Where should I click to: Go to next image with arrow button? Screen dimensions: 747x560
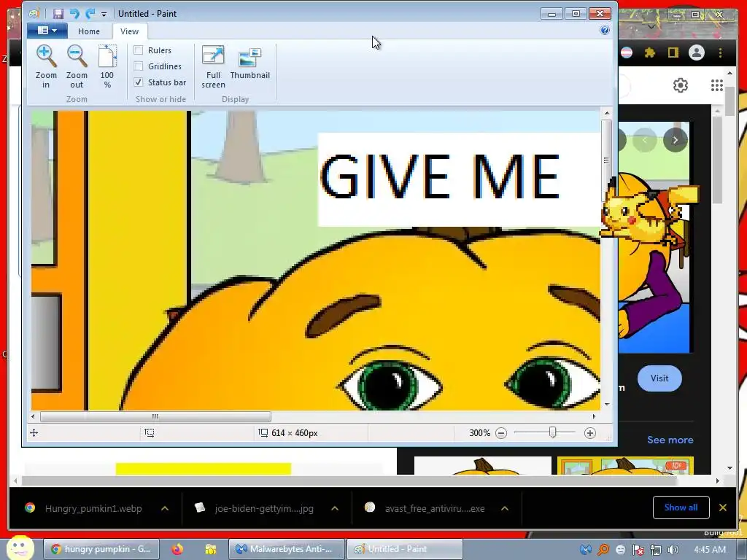[x=675, y=140]
